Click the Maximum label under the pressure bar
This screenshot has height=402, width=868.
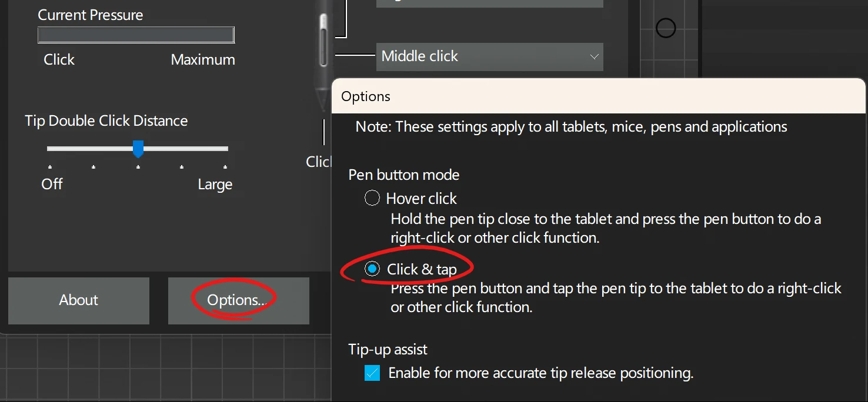203,59
